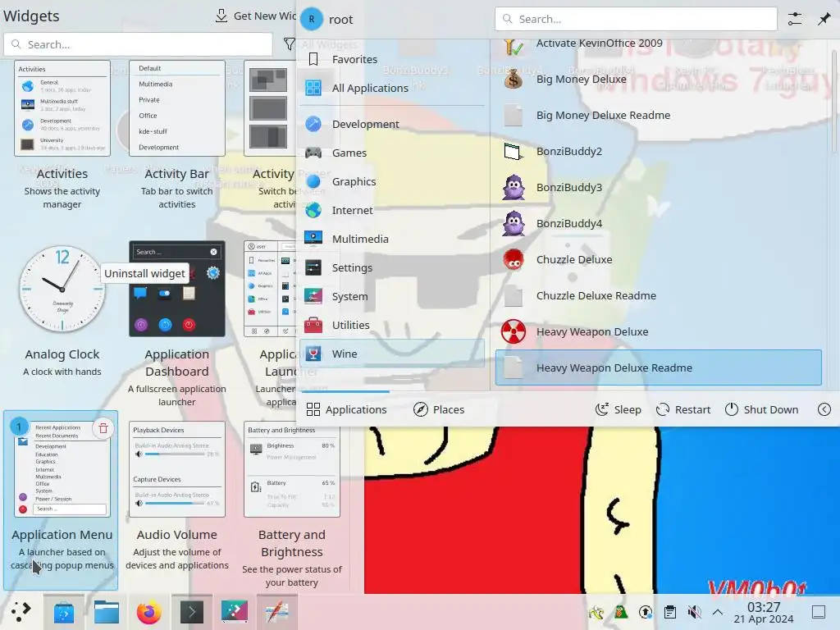The image size is (840, 630).
Task: Launch Firefox from the taskbar
Action: point(149,612)
